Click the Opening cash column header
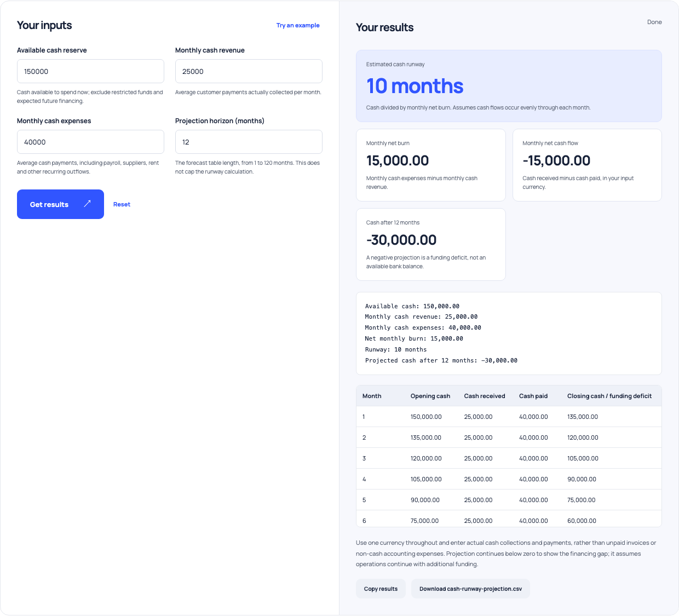 point(430,396)
